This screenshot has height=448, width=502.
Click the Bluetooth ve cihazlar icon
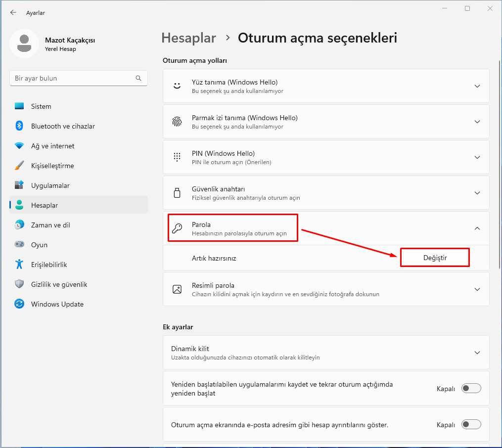19,126
